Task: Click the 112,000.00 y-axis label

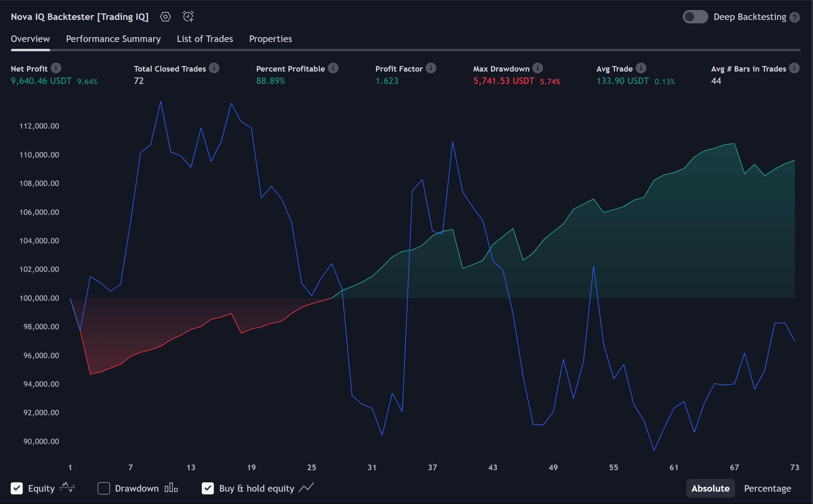Action: [x=39, y=126]
